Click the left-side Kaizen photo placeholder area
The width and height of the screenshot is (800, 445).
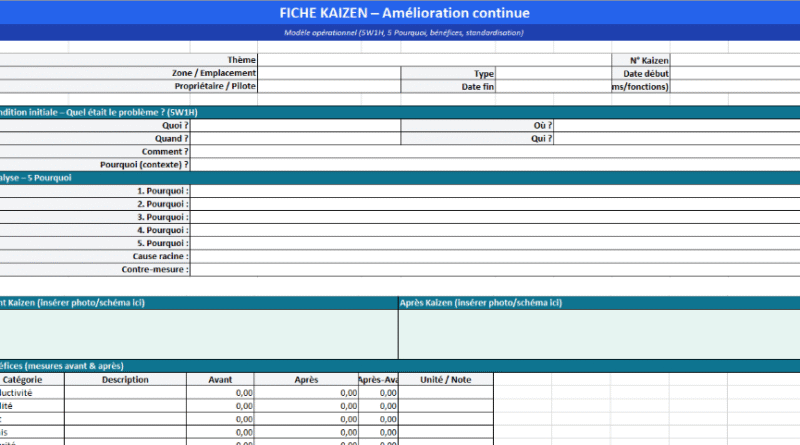coord(199,334)
